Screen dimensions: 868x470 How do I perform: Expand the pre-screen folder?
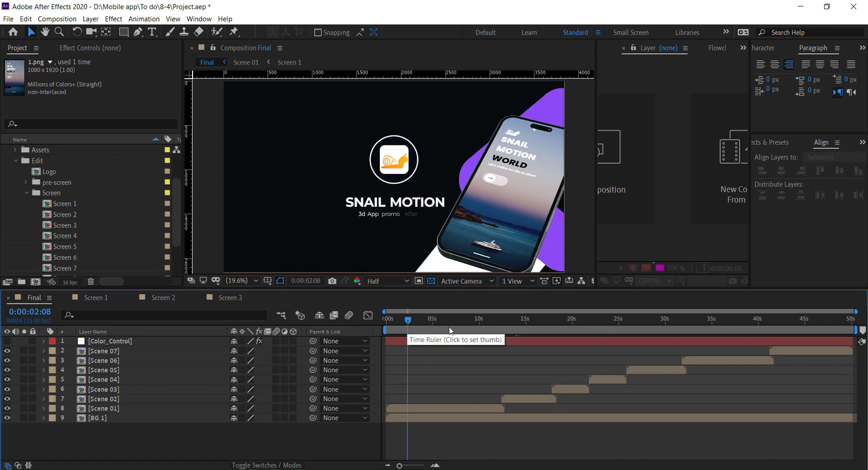click(x=25, y=183)
